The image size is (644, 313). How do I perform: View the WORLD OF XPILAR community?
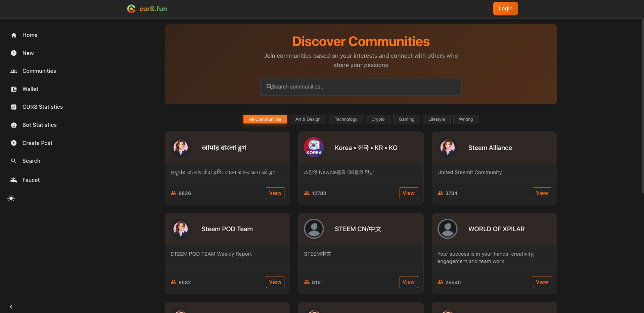coord(542,282)
